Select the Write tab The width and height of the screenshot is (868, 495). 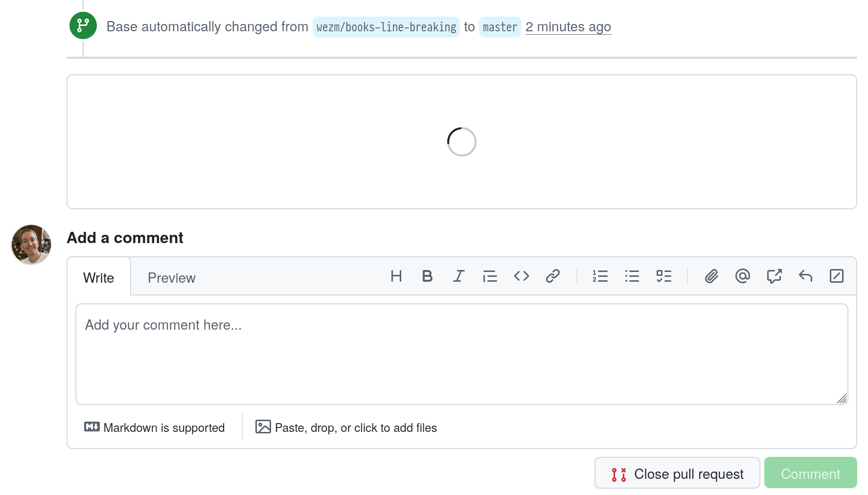coord(98,278)
